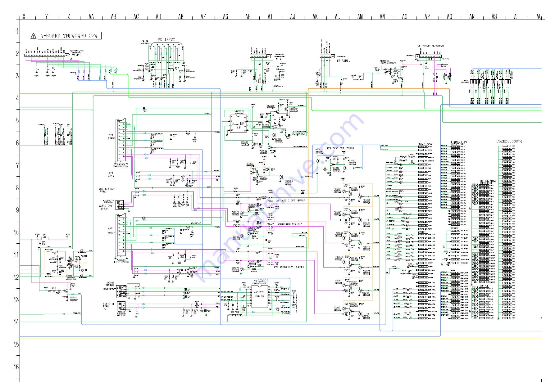This screenshot has width=555, height=392.
Task: Click the warning triangle beside A-BOARD title
Action: point(34,36)
